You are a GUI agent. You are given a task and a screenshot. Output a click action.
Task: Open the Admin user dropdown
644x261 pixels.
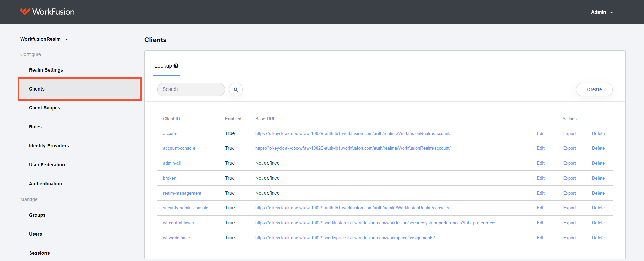602,12
